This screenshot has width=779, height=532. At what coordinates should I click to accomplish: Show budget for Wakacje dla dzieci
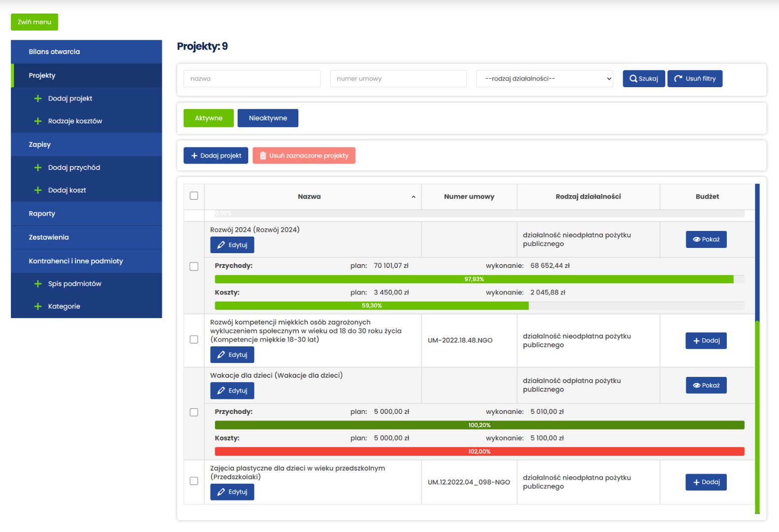pos(706,385)
